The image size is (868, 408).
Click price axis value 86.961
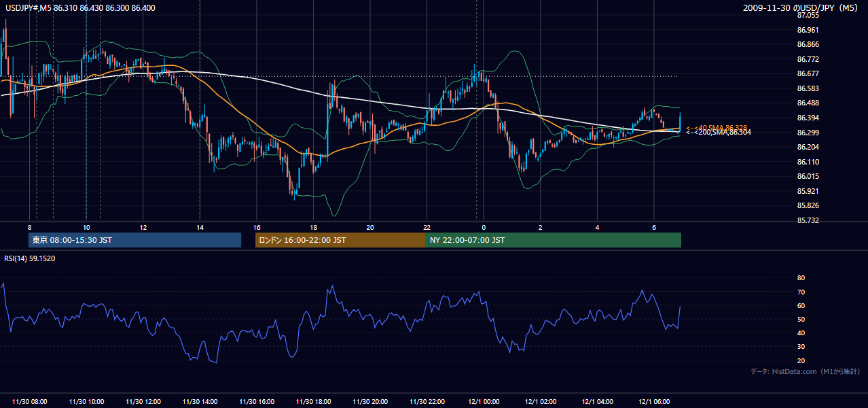pyautogui.click(x=808, y=30)
